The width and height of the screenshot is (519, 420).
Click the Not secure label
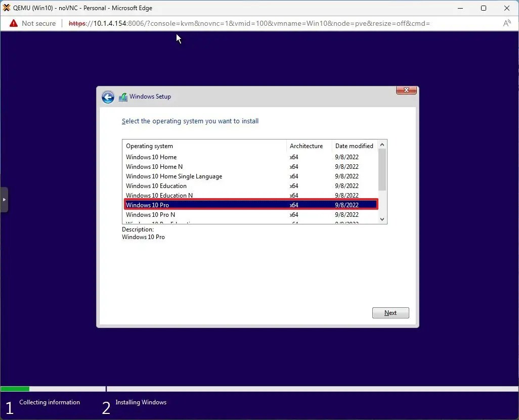(38, 23)
